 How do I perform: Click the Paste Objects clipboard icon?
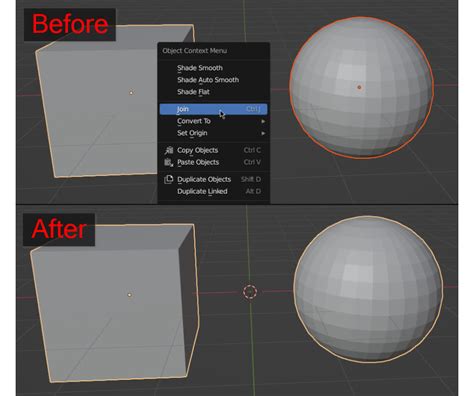[x=169, y=162]
